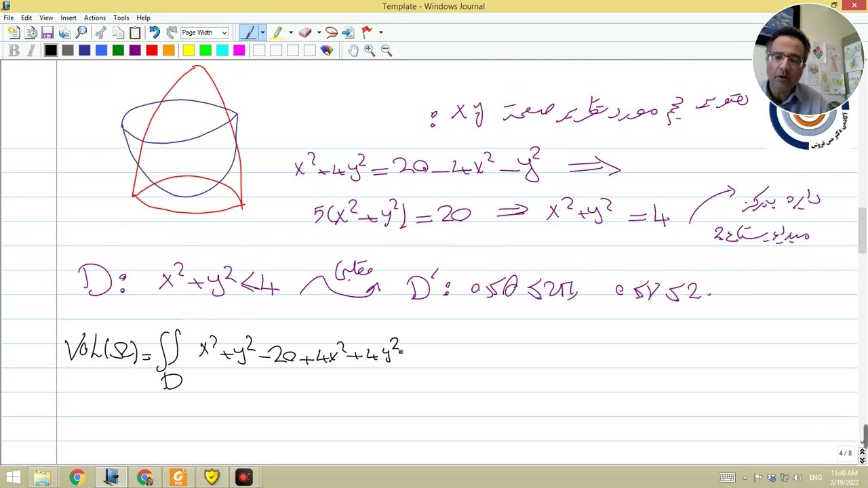Click the Find magnifier icon
This screenshot has height=488, width=868.
[x=81, y=33]
